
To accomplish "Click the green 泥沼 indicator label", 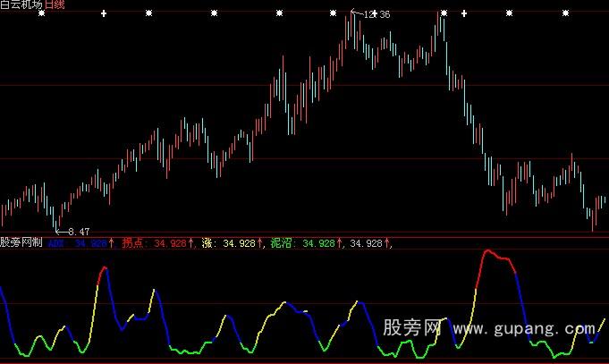I will pos(283,242).
